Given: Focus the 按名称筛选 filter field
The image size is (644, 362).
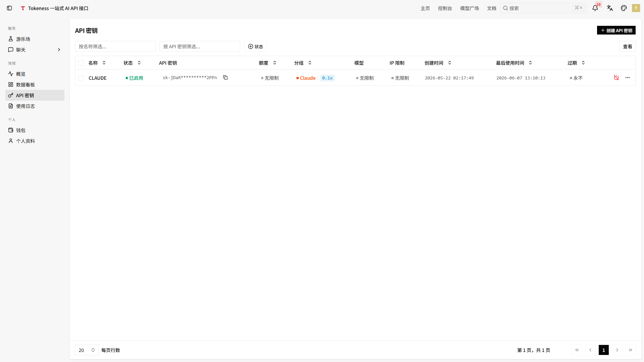Looking at the screenshot, I should click(115, 46).
